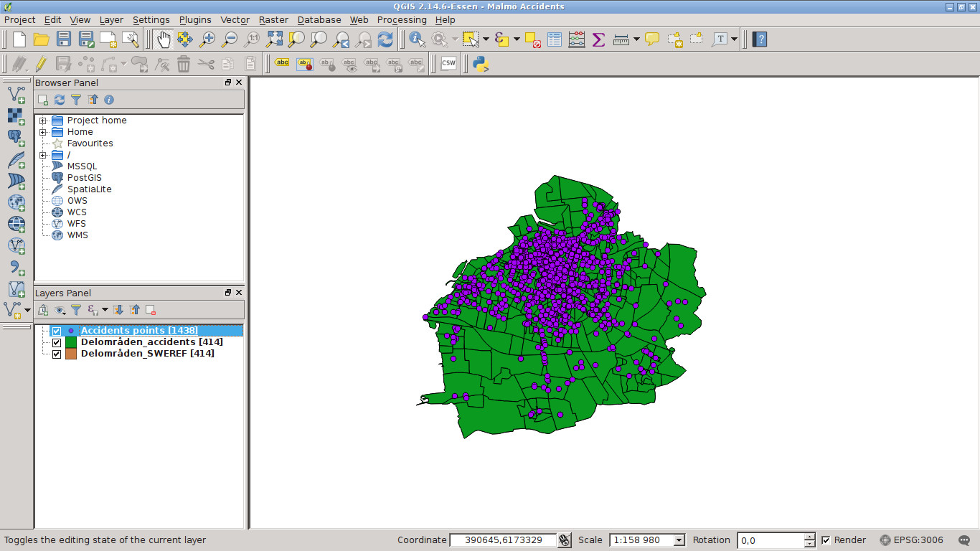The width and height of the screenshot is (980, 551).
Task: Remove the selected layer in Layers Panel
Action: tap(151, 310)
